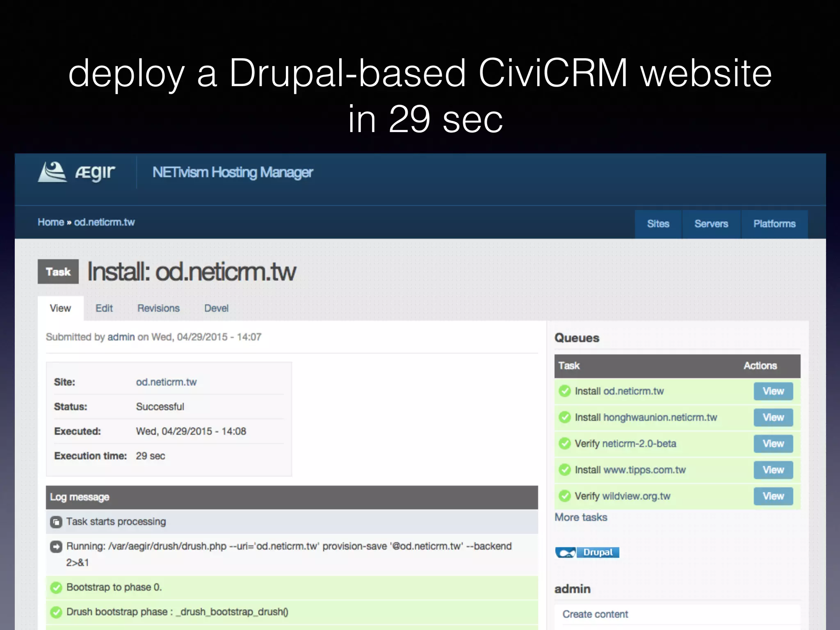Click the Verify neticrm-2.0-beta queue entry text
The image size is (840, 630).
[625, 444]
